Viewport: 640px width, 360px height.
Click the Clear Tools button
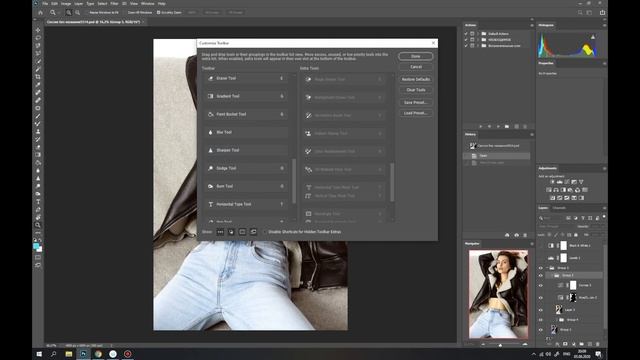(416, 90)
